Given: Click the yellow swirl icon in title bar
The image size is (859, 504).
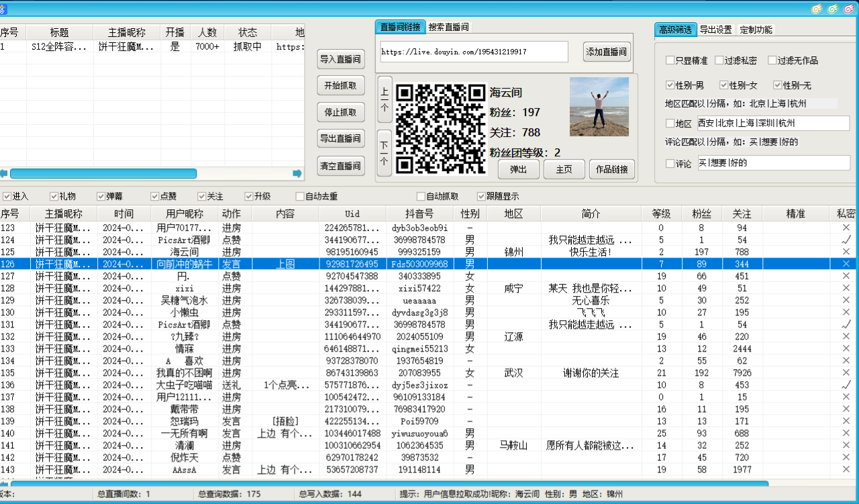Looking at the screenshot, I should (x=817, y=9).
